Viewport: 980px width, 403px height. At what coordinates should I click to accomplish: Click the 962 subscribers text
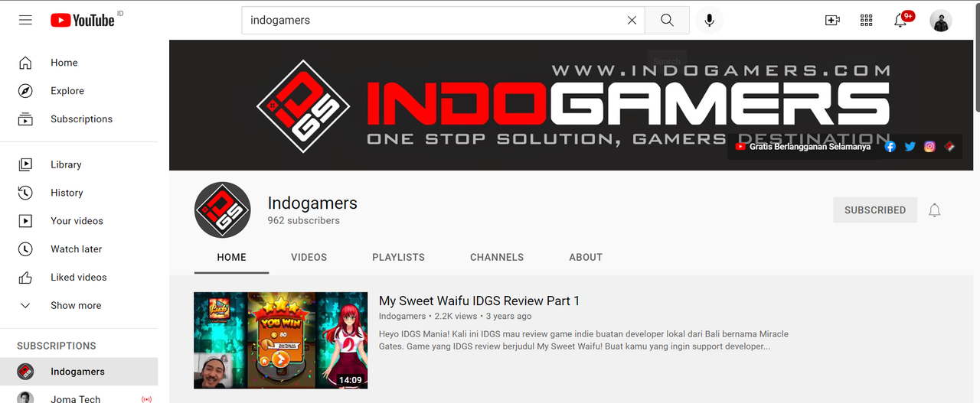[x=303, y=220]
